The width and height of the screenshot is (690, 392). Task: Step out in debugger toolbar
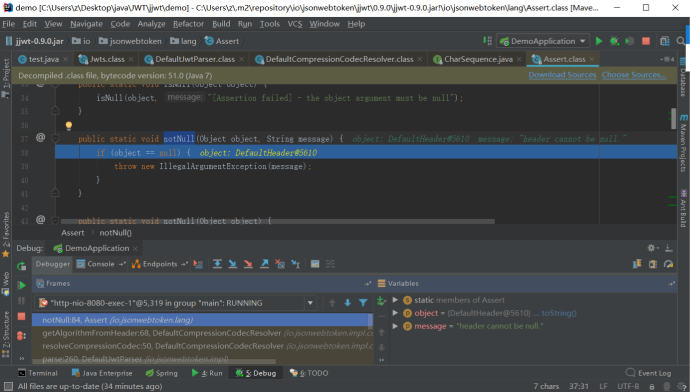coord(264,264)
